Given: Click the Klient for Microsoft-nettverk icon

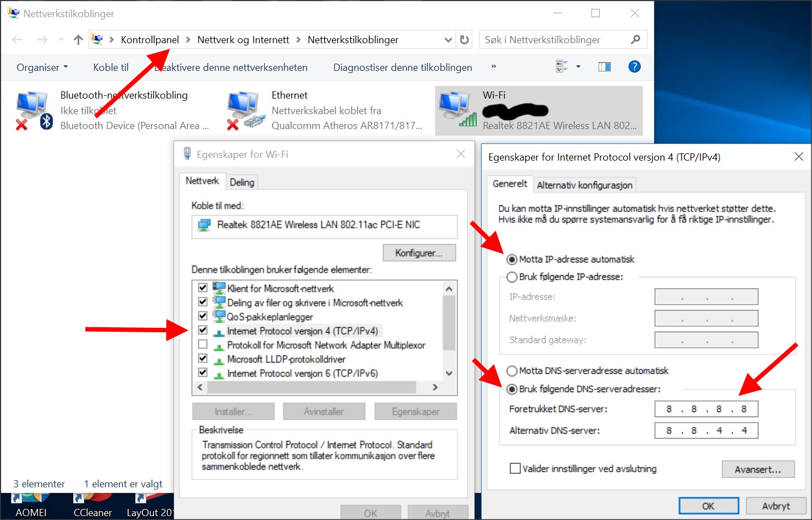Looking at the screenshot, I should coord(219,288).
